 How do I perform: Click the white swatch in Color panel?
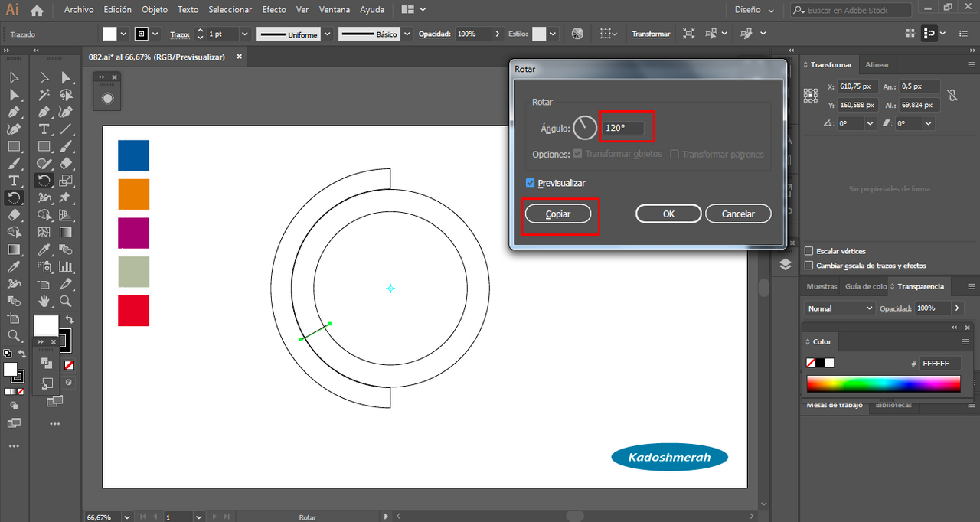coord(829,363)
